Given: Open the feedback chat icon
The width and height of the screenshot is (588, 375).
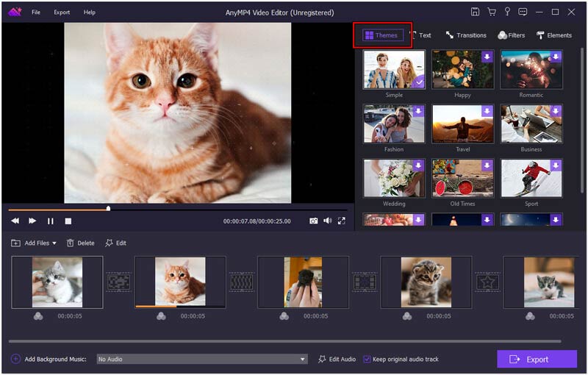Looking at the screenshot, I should click(x=522, y=12).
